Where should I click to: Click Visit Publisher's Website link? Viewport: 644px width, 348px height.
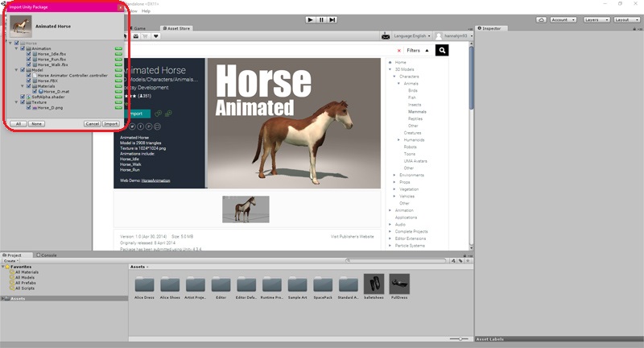click(x=352, y=237)
